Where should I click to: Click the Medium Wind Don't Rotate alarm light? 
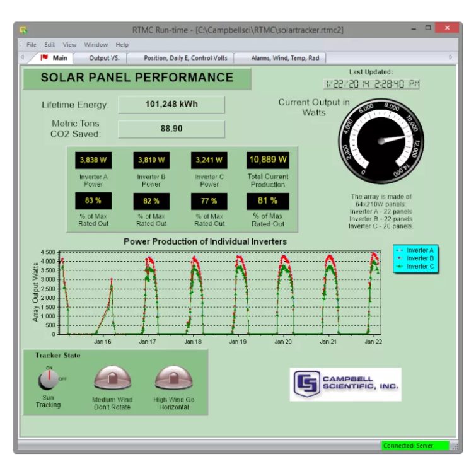111,379
